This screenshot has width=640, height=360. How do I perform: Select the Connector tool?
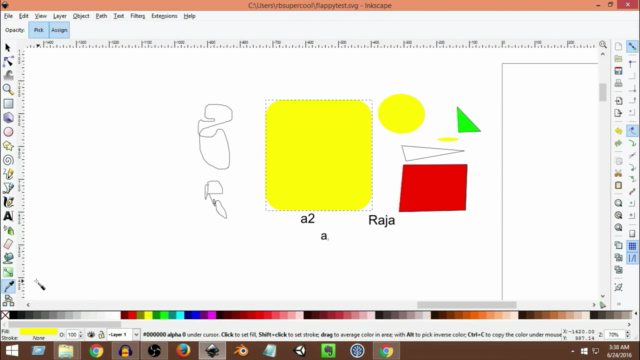tap(8, 301)
